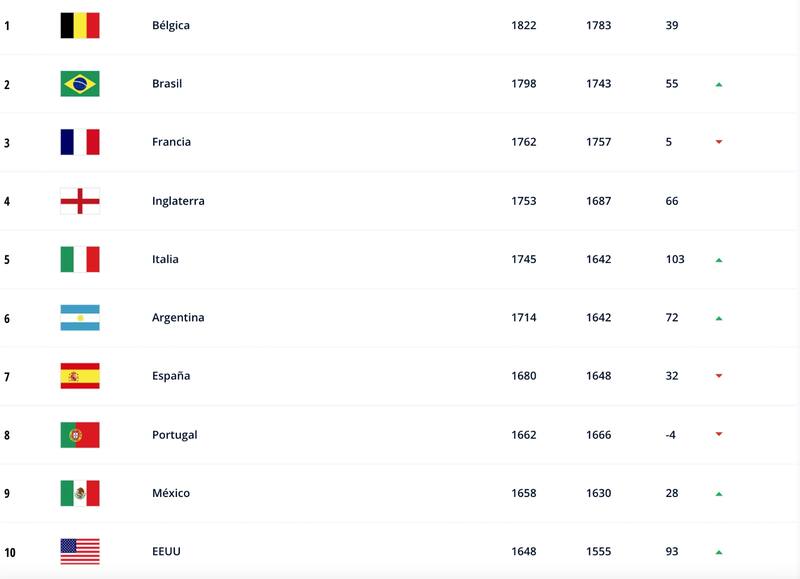
Task: Open the Inglaterra team link
Action: (178, 201)
